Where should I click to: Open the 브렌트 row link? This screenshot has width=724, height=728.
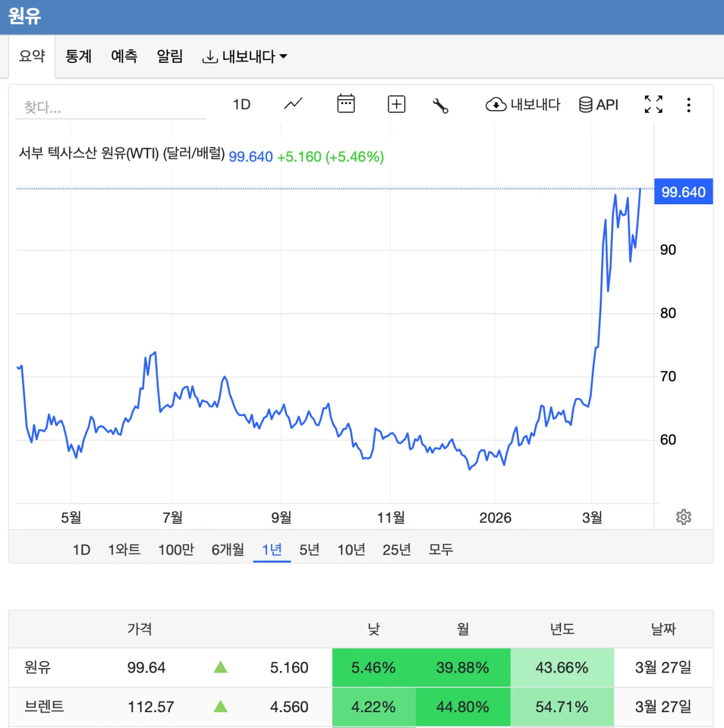44,707
